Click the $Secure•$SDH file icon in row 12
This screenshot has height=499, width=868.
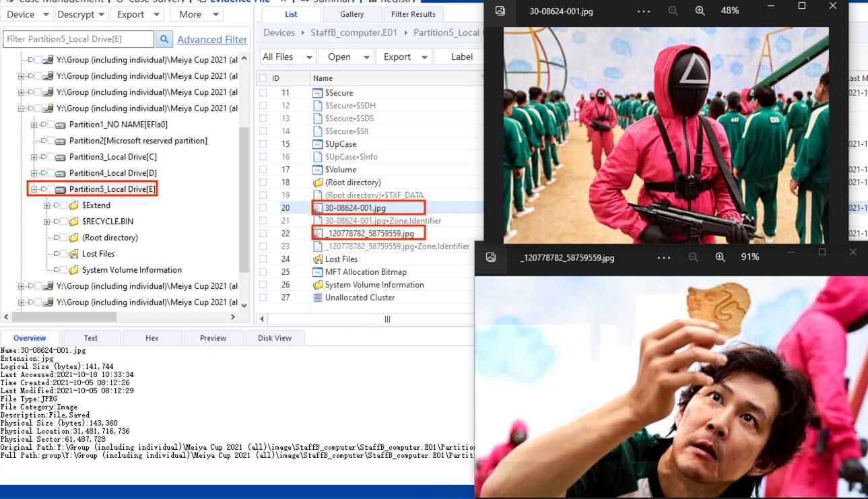tap(318, 106)
